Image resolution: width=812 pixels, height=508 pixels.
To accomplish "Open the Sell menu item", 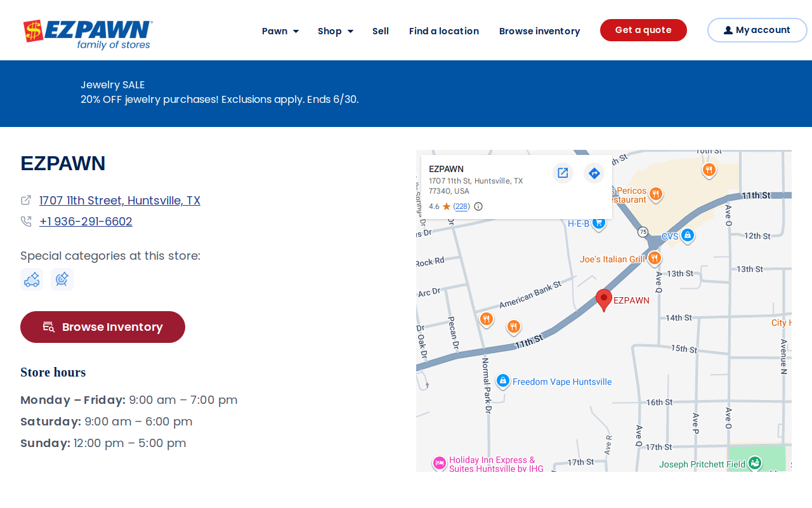I will 381,31.
